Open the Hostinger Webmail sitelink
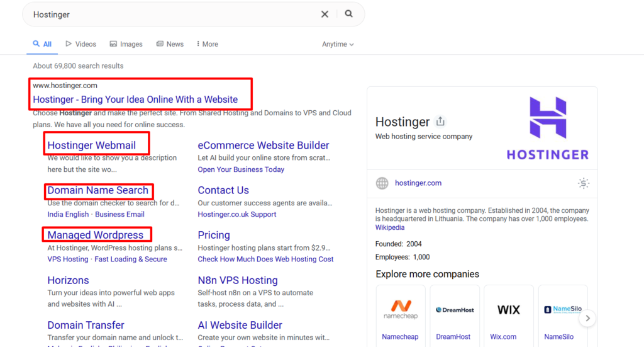 [92, 145]
